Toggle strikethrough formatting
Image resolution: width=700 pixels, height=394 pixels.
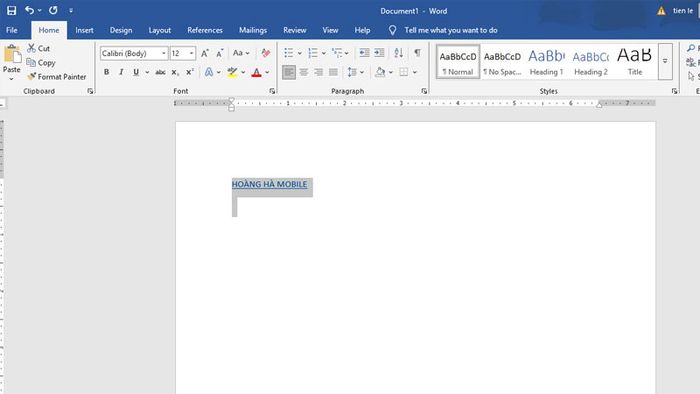160,72
